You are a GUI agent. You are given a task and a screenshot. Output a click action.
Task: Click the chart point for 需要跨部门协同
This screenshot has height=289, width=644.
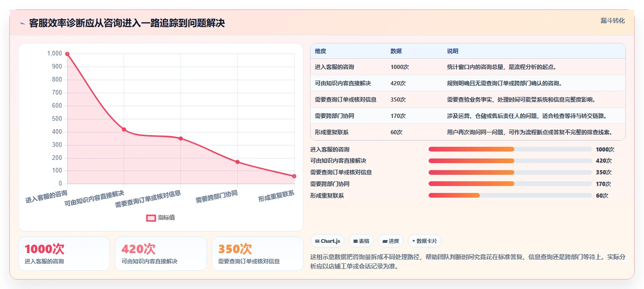pyautogui.click(x=237, y=162)
